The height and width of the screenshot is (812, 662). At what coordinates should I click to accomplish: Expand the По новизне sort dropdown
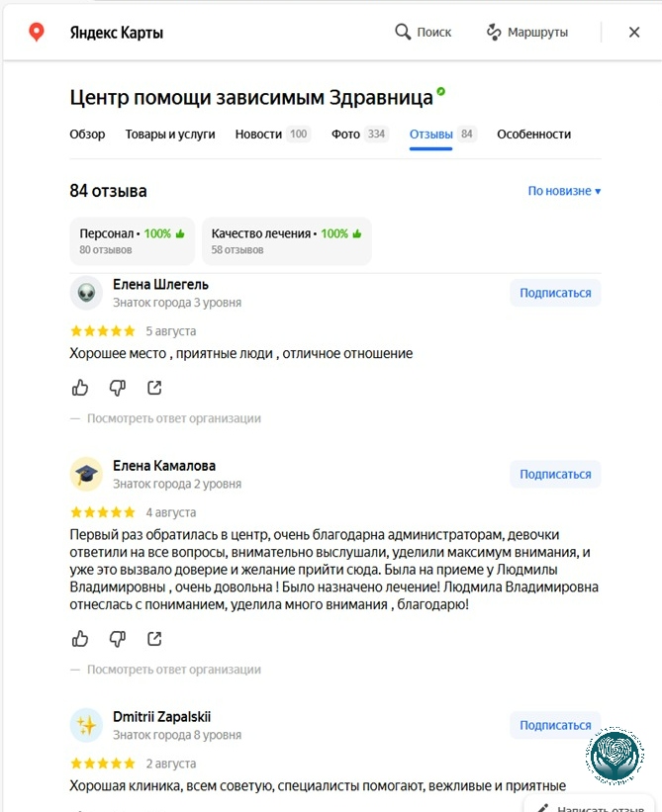[564, 191]
